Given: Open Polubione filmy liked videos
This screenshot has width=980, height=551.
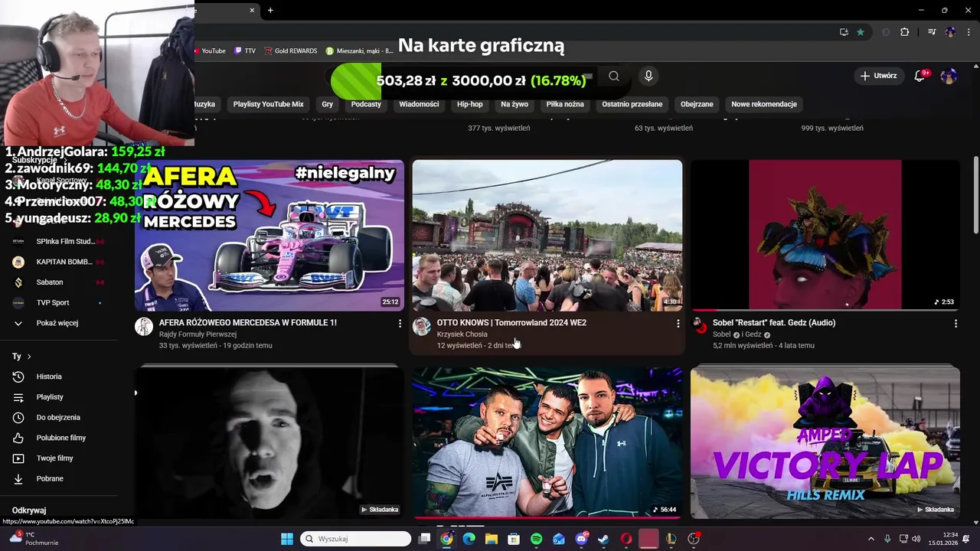Looking at the screenshot, I should [60, 438].
